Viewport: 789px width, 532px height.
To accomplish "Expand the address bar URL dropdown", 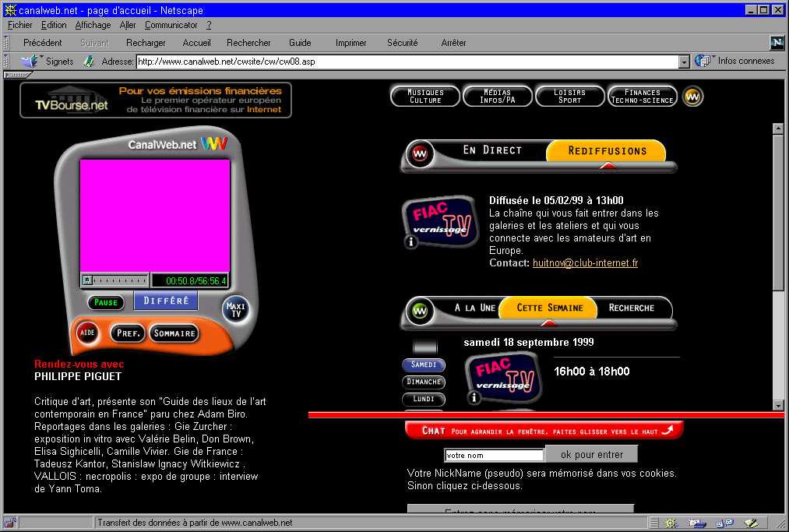I will (684, 62).
